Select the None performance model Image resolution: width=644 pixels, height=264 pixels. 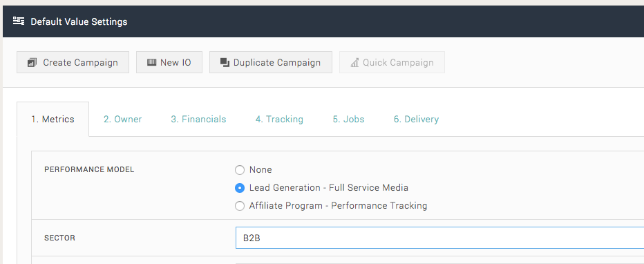[x=240, y=169]
